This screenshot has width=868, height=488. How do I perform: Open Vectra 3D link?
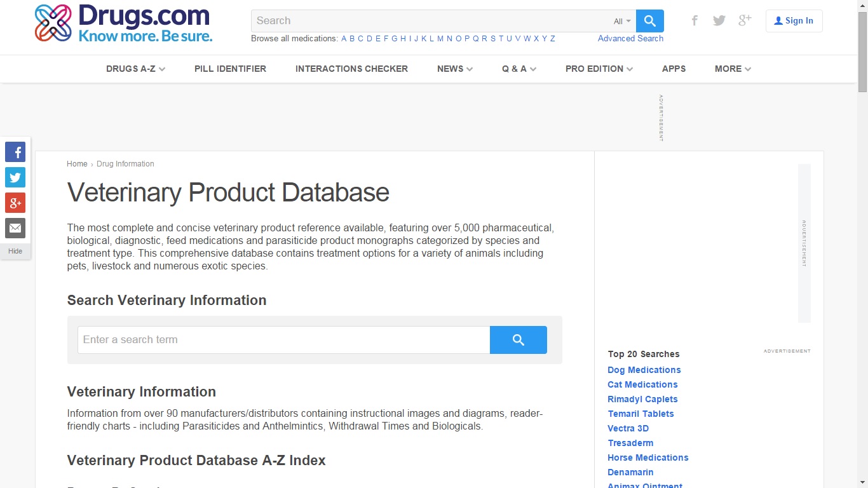click(628, 428)
